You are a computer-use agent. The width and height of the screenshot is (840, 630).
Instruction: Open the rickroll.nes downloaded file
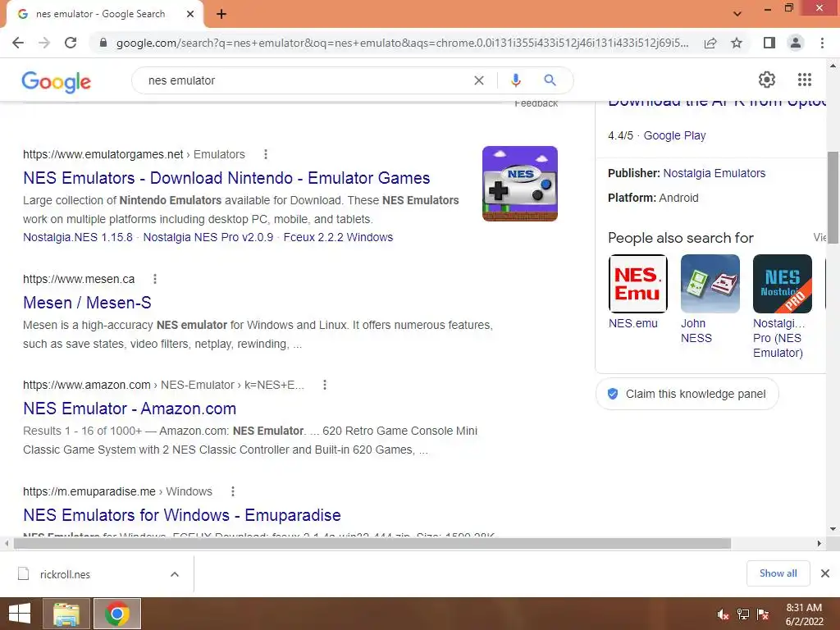tap(65, 574)
